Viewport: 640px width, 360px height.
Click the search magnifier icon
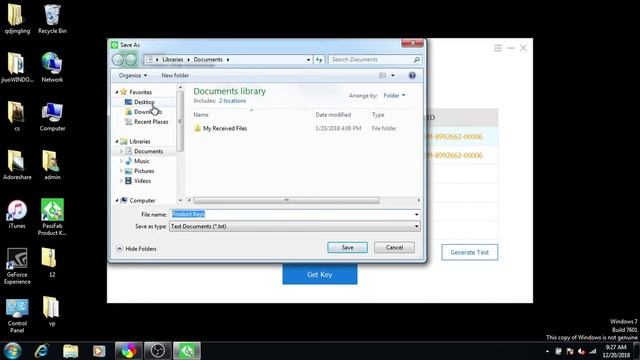coord(416,60)
